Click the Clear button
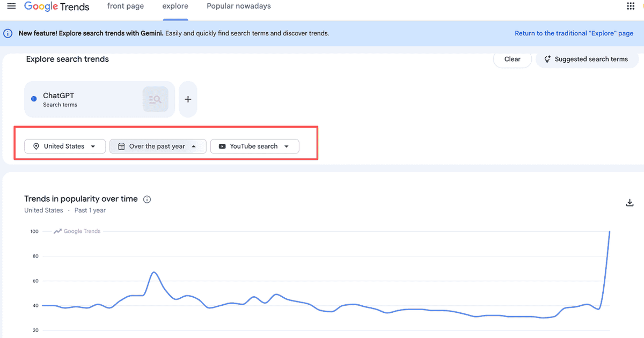The image size is (644, 338). click(x=513, y=59)
